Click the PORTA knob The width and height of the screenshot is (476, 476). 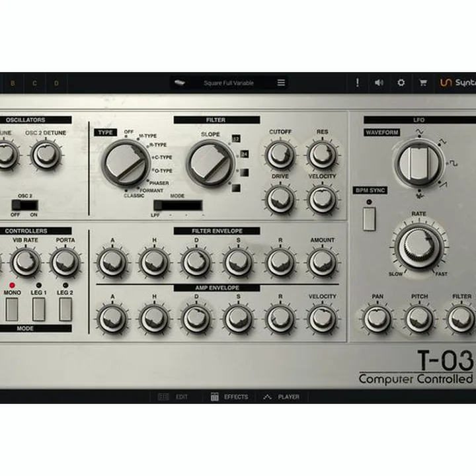coord(65,262)
